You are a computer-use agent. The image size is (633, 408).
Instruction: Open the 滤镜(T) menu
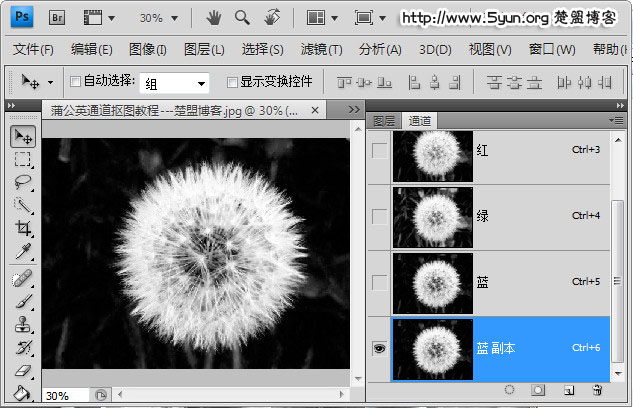point(321,50)
